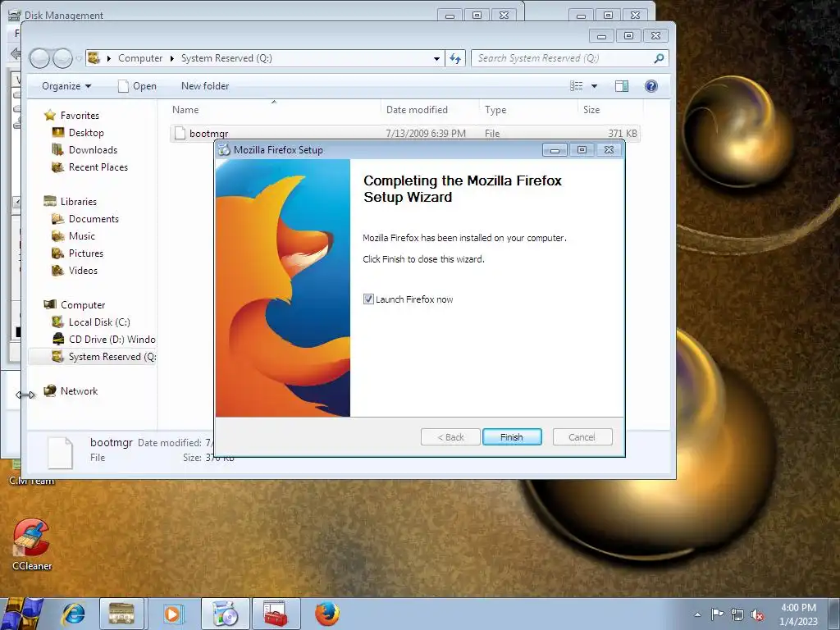Open Internet Explorer from taskbar
840x630 pixels.
[x=73, y=614]
